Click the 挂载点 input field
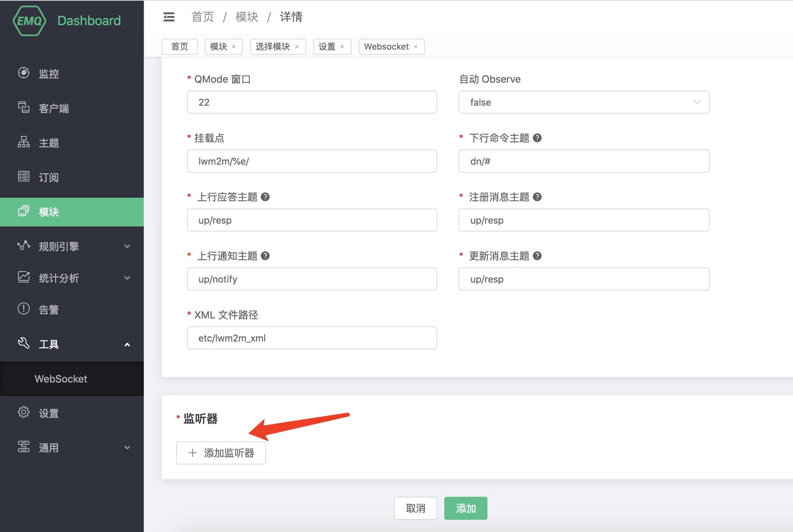793x532 pixels. [312, 161]
